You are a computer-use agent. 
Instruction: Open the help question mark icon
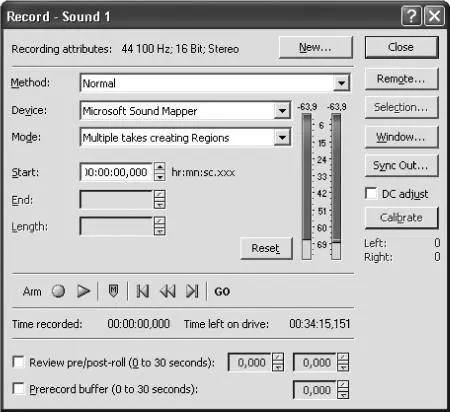411,16
